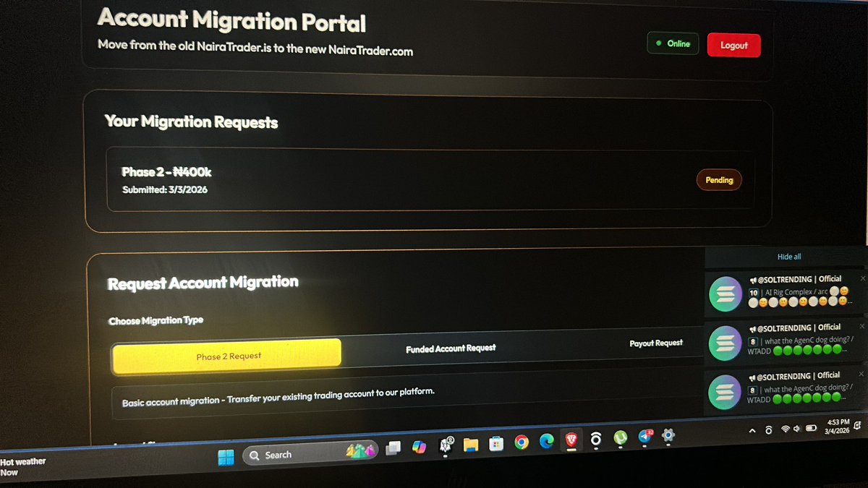Screen dimensions: 868x488
Task: Open the Windows Start menu
Action: coord(226,456)
